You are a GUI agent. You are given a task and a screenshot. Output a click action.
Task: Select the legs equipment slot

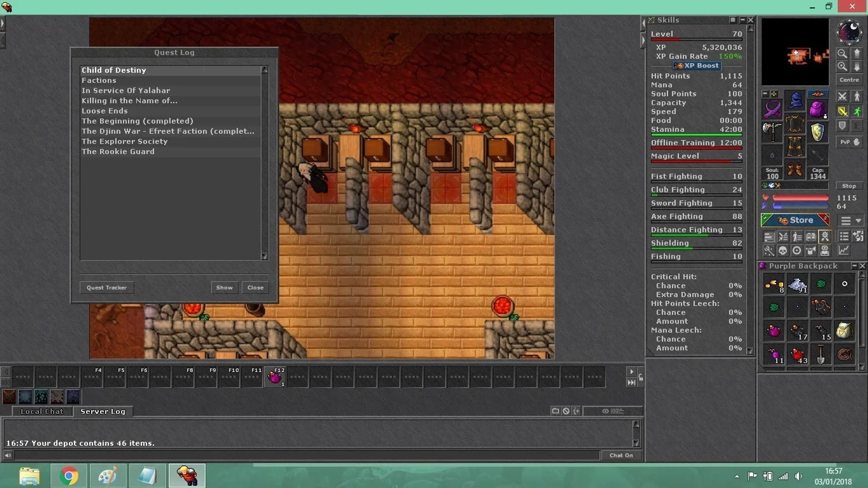click(795, 147)
